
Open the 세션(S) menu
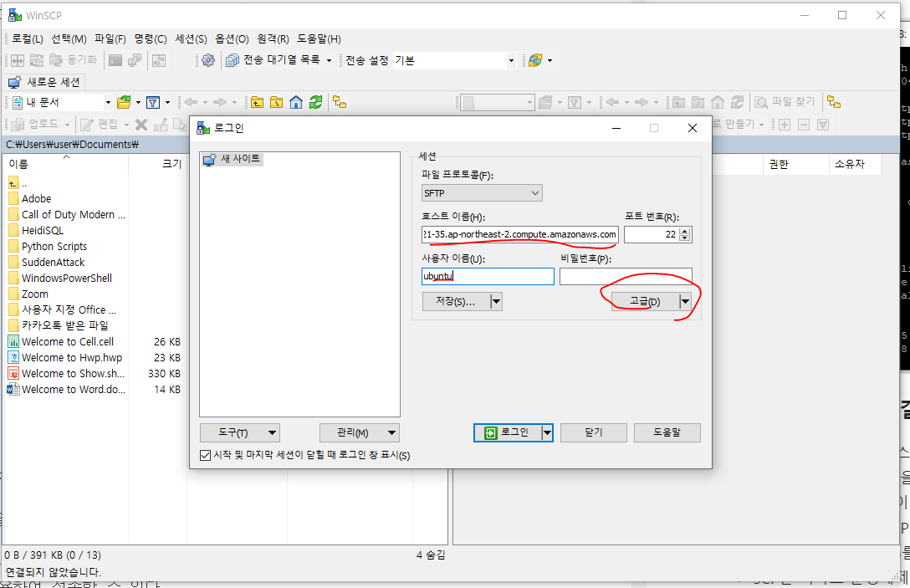(191, 38)
